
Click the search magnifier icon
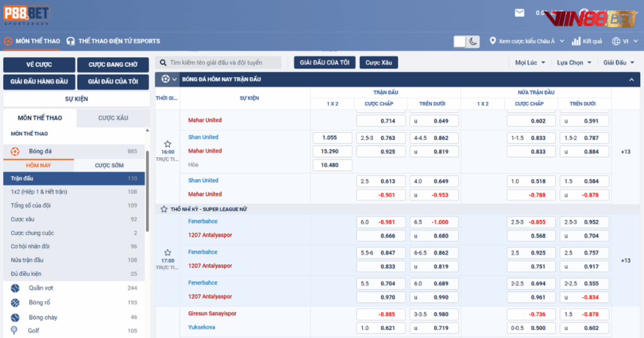click(163, 63)
